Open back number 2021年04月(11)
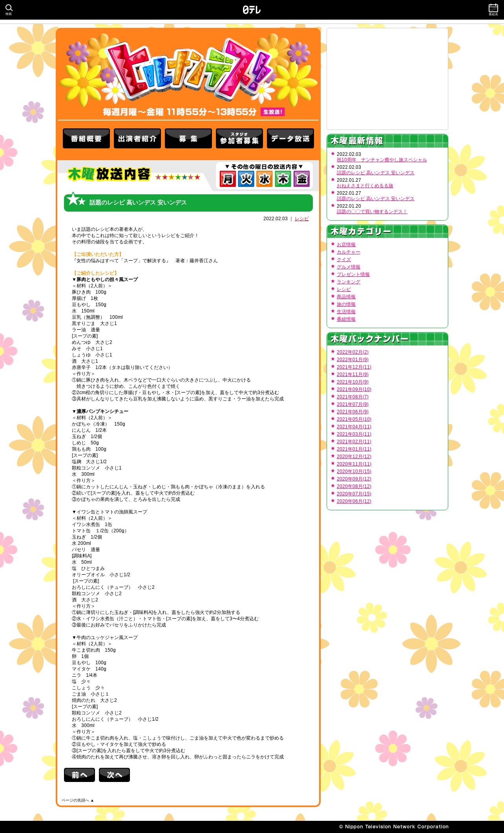 [x=354, y=427]
